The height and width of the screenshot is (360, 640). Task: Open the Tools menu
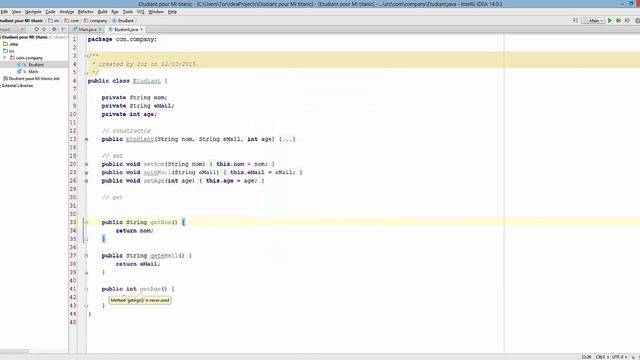tap(128, 12)
